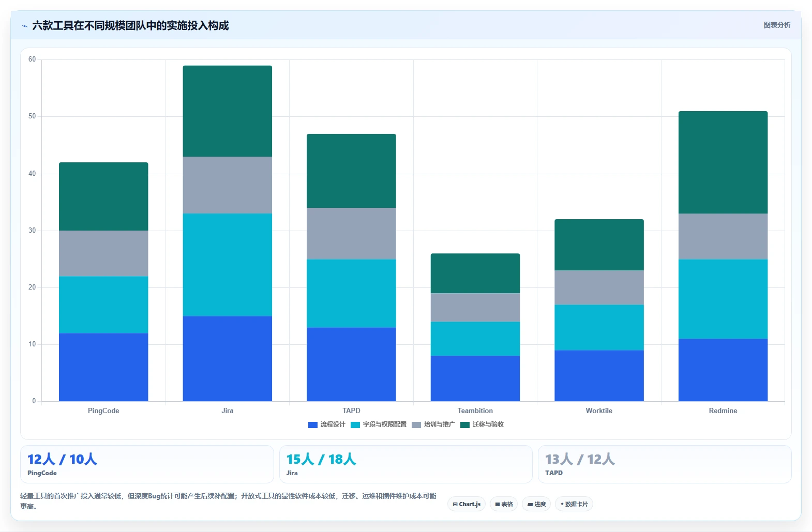Click the PingCode caption inside the stat card
812x532 pixels.
tap(42, 473)
